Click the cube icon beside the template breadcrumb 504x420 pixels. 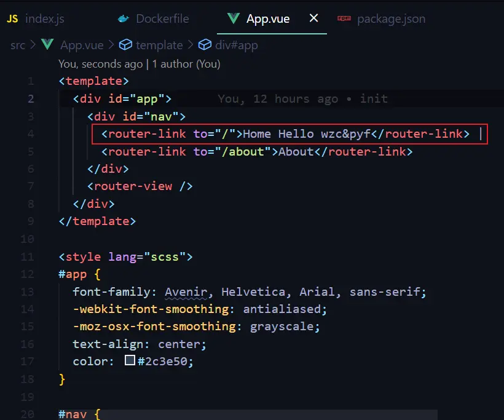point(125,45)
